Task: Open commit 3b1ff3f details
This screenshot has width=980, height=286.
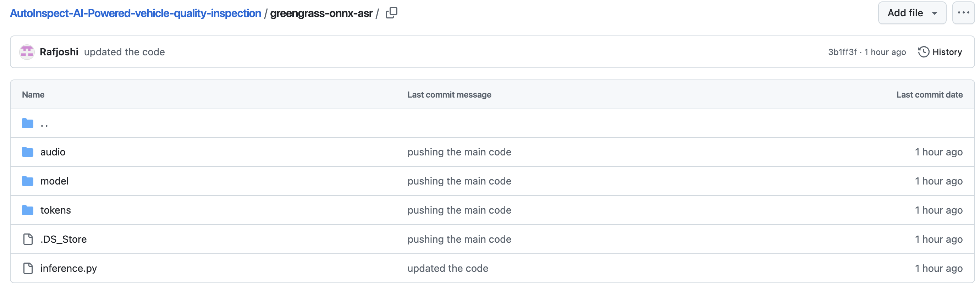Action: pyautogui.click(x=842, y=52)
